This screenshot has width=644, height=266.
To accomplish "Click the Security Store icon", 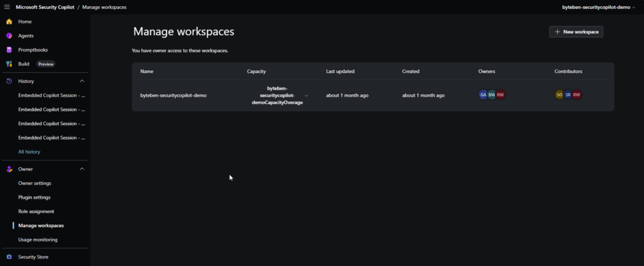I will (x=9, y=257).
